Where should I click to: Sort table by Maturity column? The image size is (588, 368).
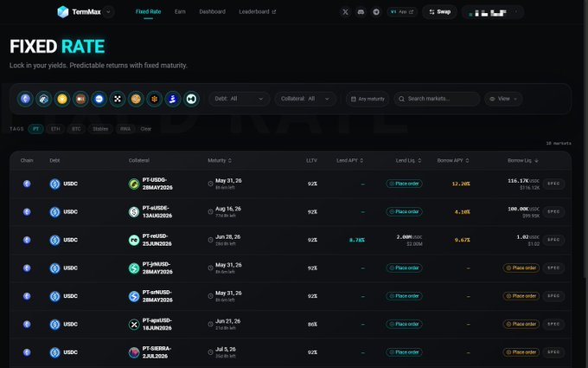pos(220,161)
